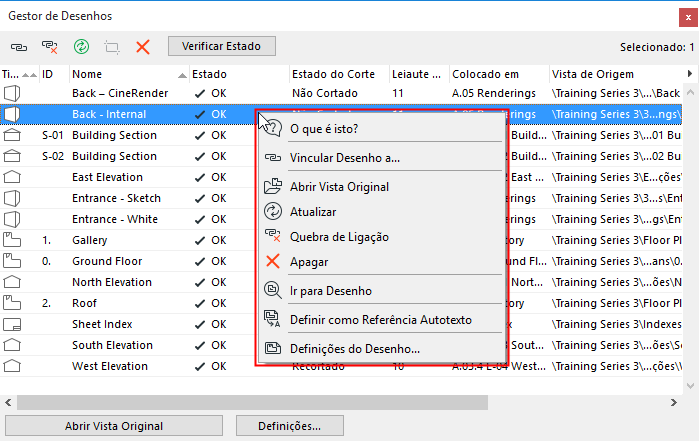Screen dimensions: 699x441
Task: Expand more columns with header right arrow
Action: coord(690,74)
